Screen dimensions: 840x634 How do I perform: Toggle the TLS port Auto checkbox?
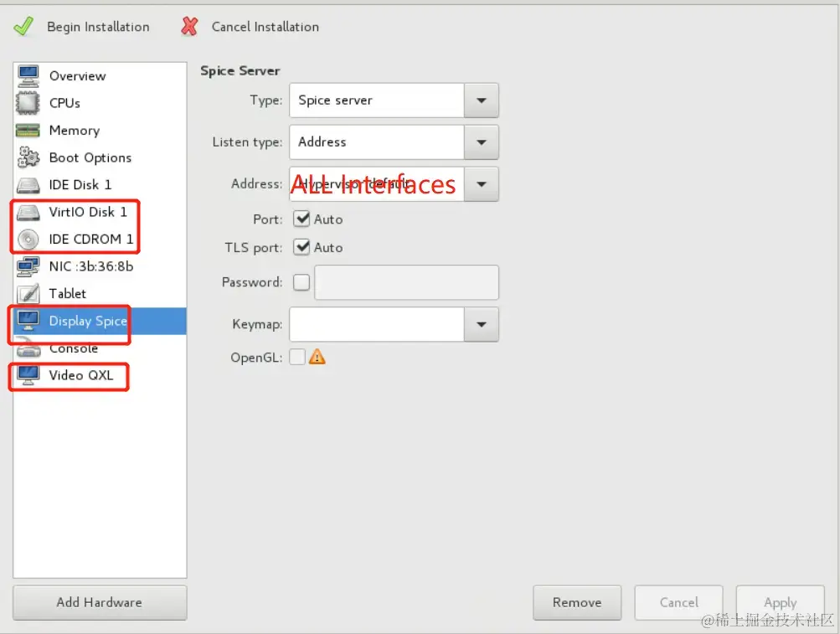(301, 247)
